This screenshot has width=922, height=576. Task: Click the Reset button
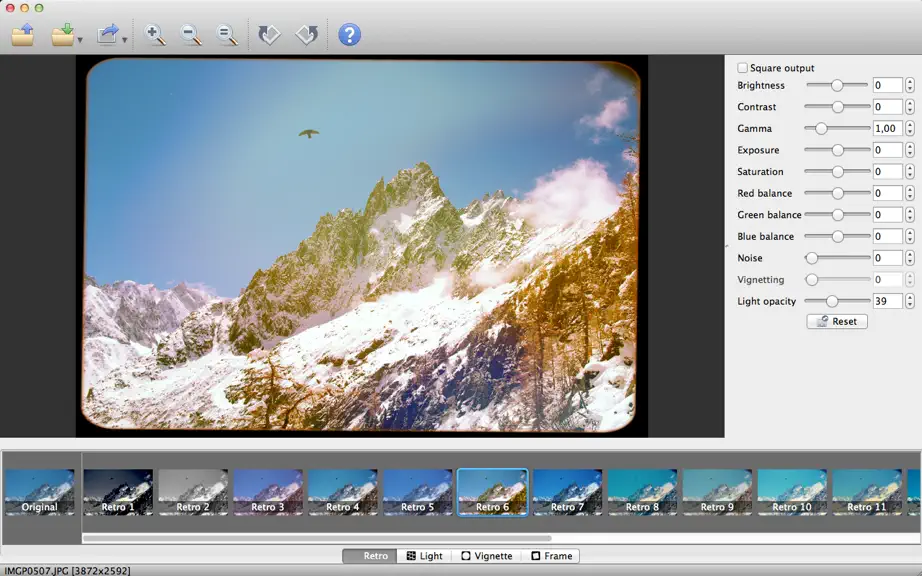pos(837,322)
